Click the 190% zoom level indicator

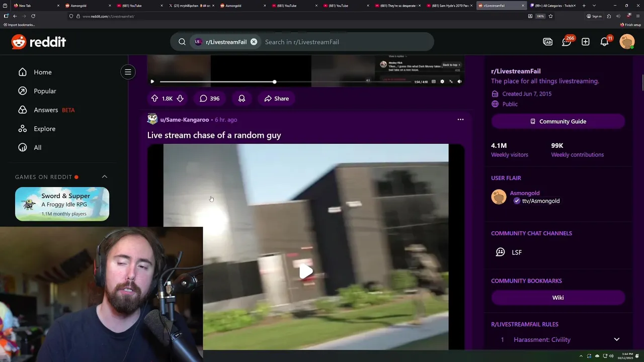(x=540, y=16)
